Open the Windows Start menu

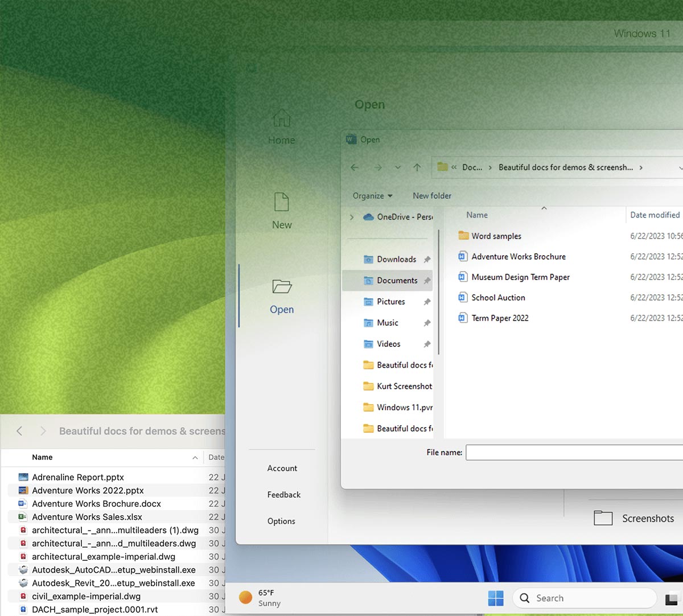tap(496, 598)
